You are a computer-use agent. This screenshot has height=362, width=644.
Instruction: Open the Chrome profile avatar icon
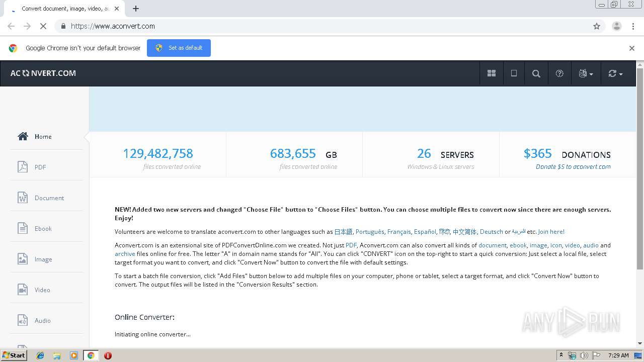617,26
